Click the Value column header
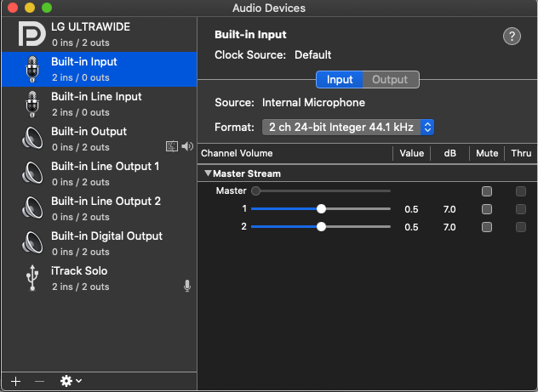Viewport: 538px width, 392px height. (x=412, y=153)
